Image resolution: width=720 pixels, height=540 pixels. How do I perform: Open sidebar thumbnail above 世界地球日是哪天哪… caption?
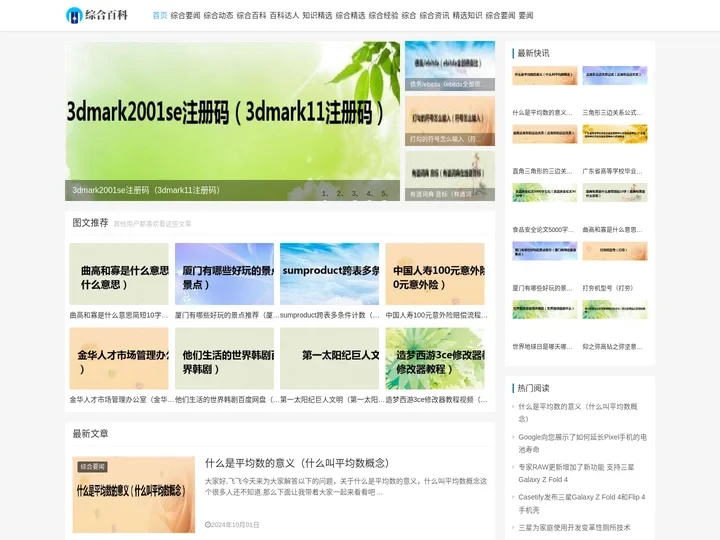(545, 309)
